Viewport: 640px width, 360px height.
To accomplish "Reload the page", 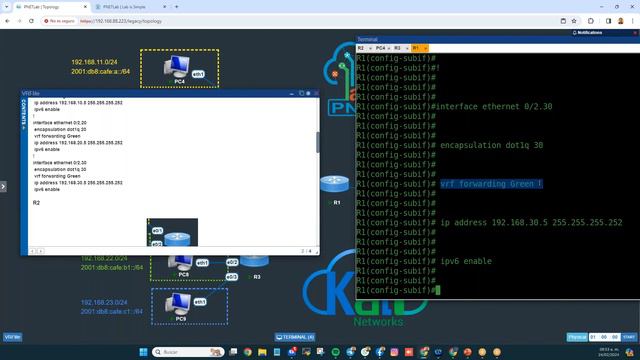I will coord(31,21).
